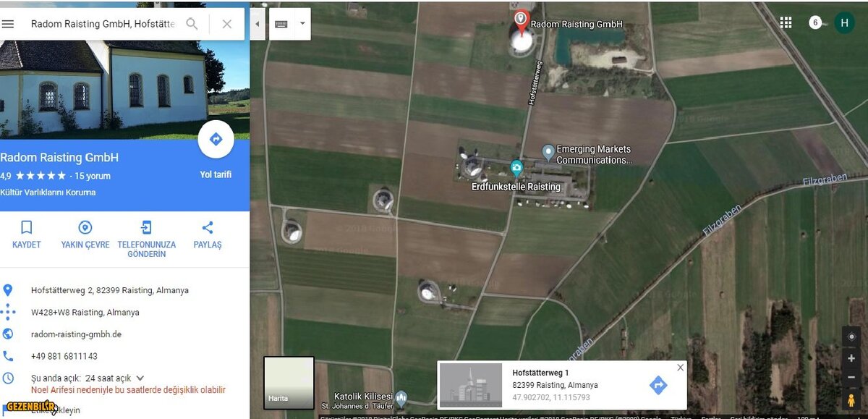Viewport: 868px width, 419px height.
Task: Send to phone via TELEFONUNUZA GÖNDERİN
Action: pyautogui.click(x=146, y=237)
